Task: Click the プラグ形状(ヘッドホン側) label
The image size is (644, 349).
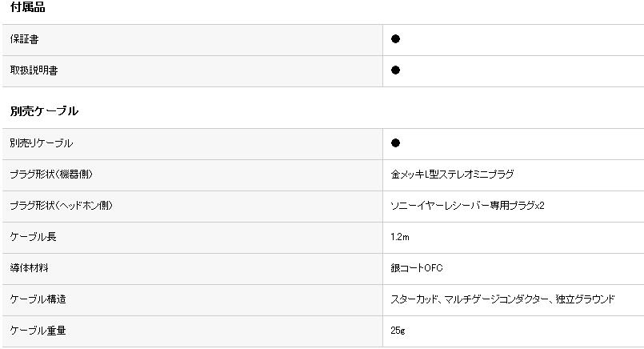Action: (61, 206)
